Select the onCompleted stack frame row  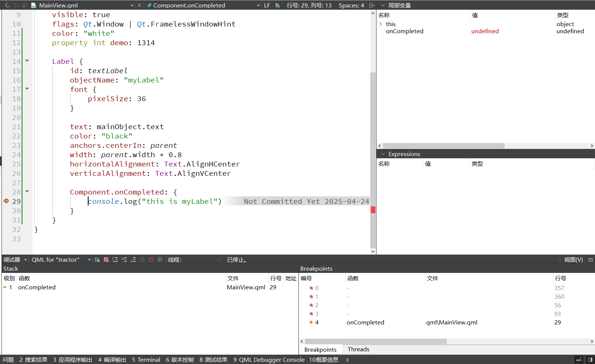[37, 287]
